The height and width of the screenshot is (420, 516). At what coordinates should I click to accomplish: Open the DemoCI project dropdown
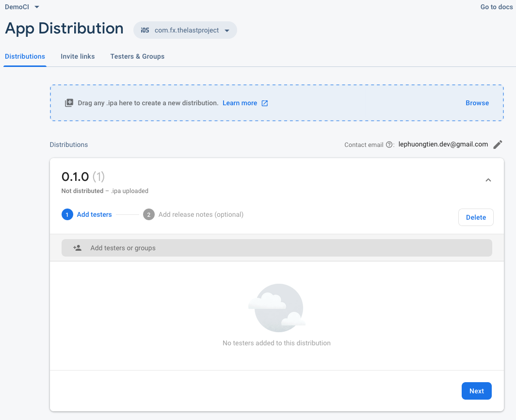point(22,7)
